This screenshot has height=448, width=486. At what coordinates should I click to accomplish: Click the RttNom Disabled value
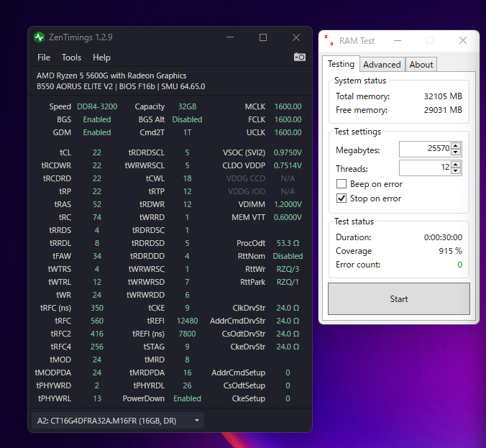(x=288, y=256)
